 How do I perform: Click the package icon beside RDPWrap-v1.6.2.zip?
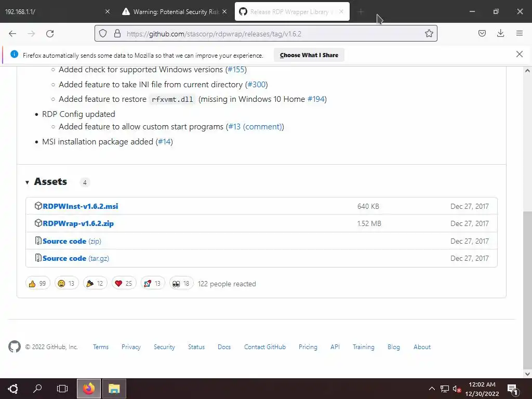tap(38, 223)
